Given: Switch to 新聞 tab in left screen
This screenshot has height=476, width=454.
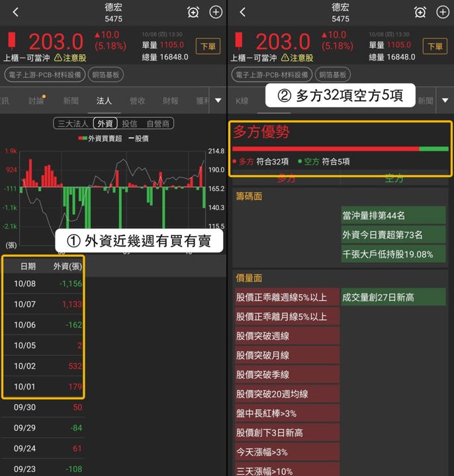Looking at the screenshot, I should [x=71, y=100].
